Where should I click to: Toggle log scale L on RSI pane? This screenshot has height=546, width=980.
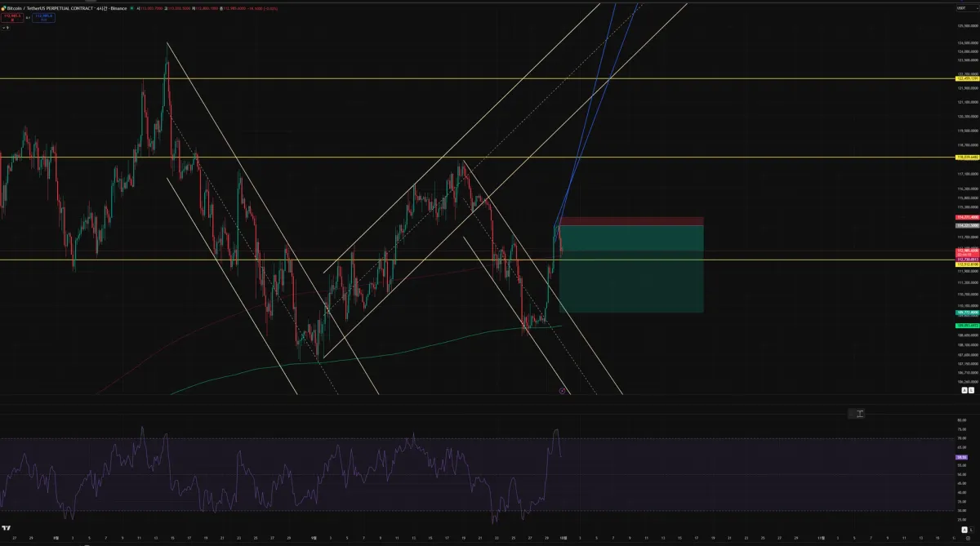tap(972, 530)
